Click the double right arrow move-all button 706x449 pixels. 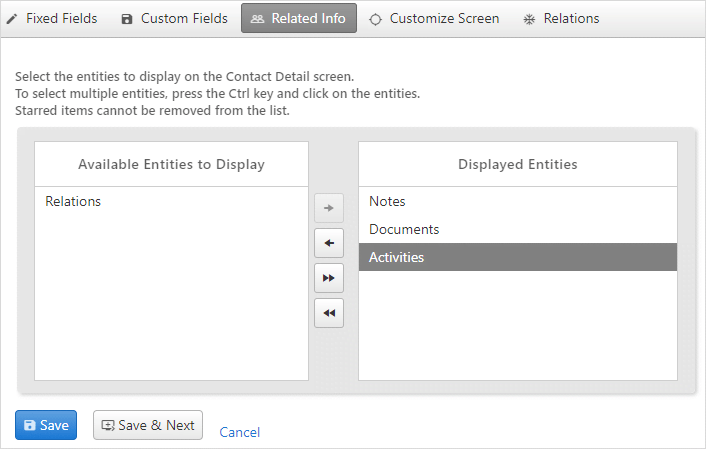[329, 278]
